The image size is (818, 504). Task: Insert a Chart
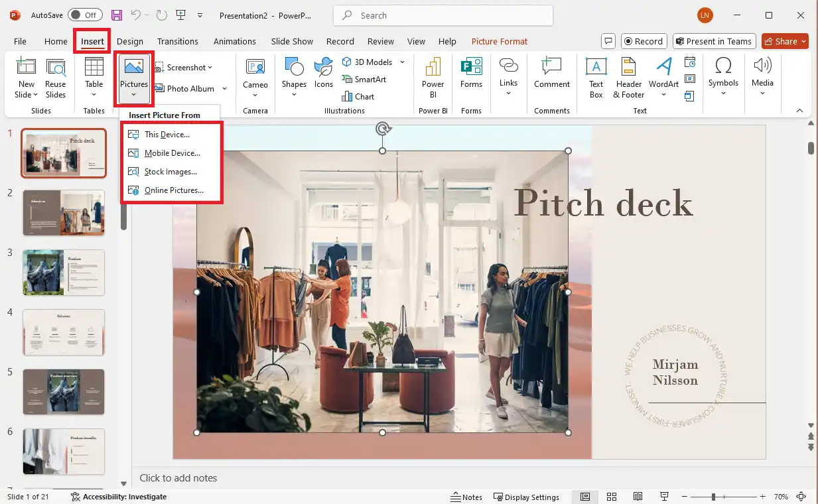[358, 96]
